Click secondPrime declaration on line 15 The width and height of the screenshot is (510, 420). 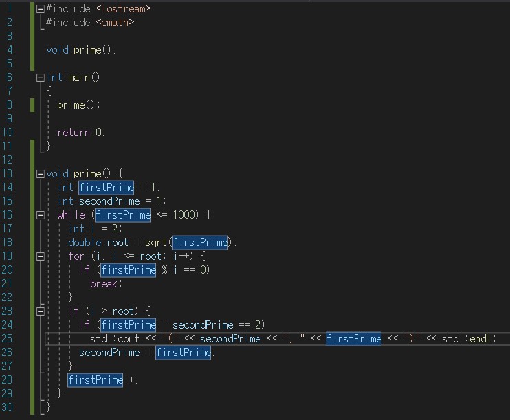109,201
